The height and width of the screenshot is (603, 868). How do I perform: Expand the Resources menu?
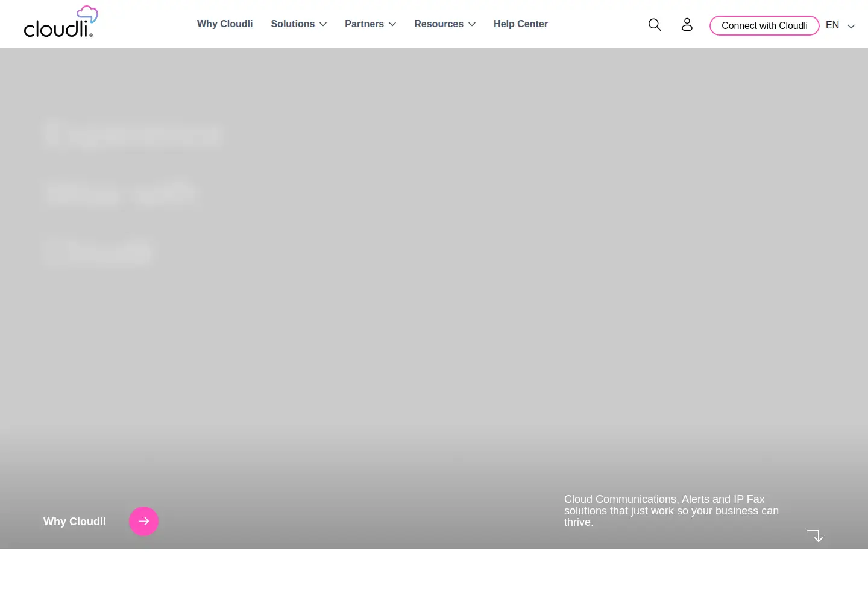[x=445, y=24]
